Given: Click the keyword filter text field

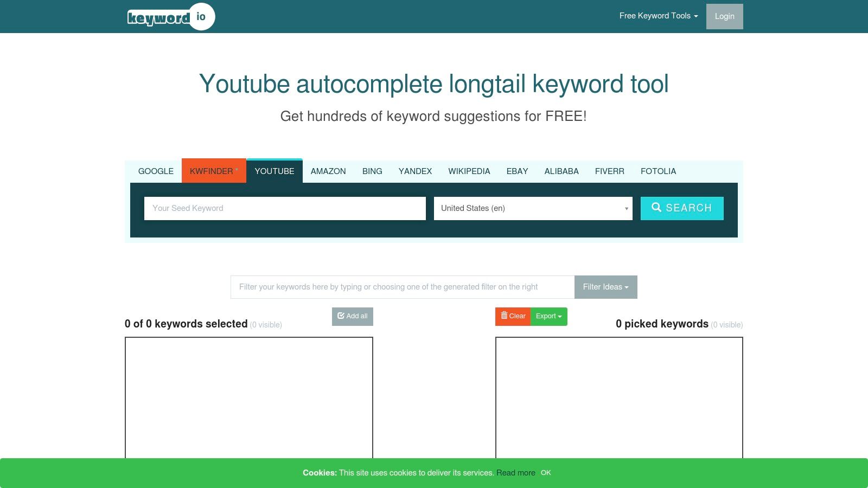Looking at the screenshot, I should [402, 287].
